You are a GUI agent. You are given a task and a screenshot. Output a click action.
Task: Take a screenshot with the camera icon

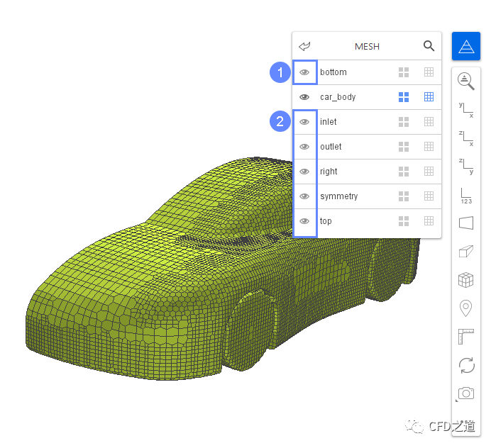(x=465, y=393)
